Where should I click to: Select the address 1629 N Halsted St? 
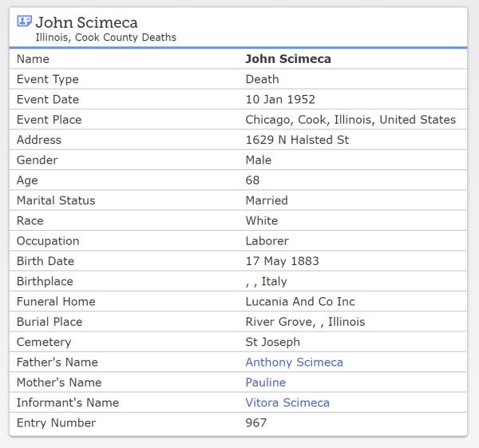click(x=297, y=140)
